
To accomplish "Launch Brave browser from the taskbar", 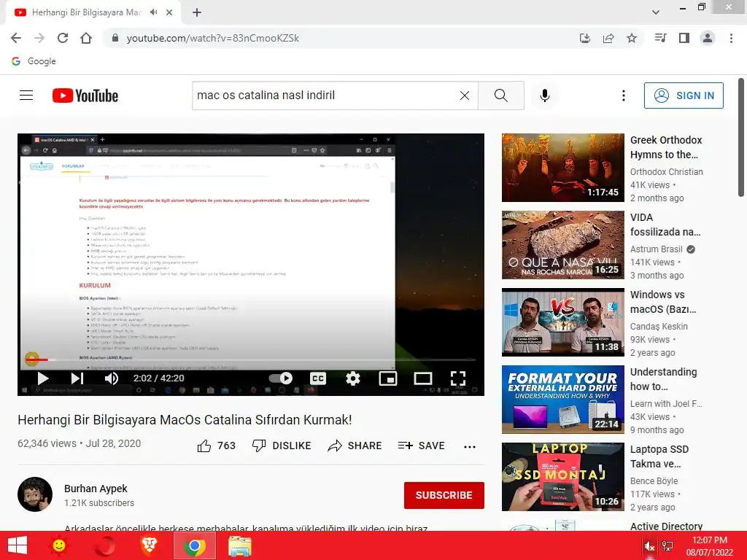I will coord(149,545).
